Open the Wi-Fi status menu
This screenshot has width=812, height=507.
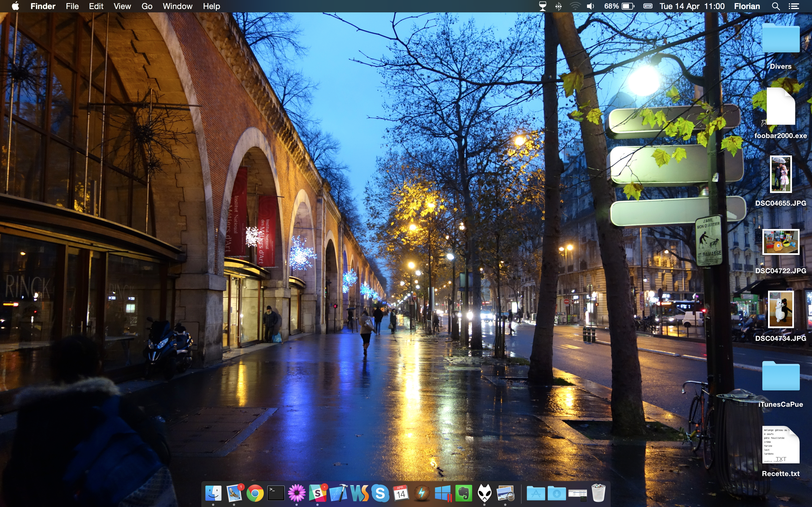tap(575, 6)
